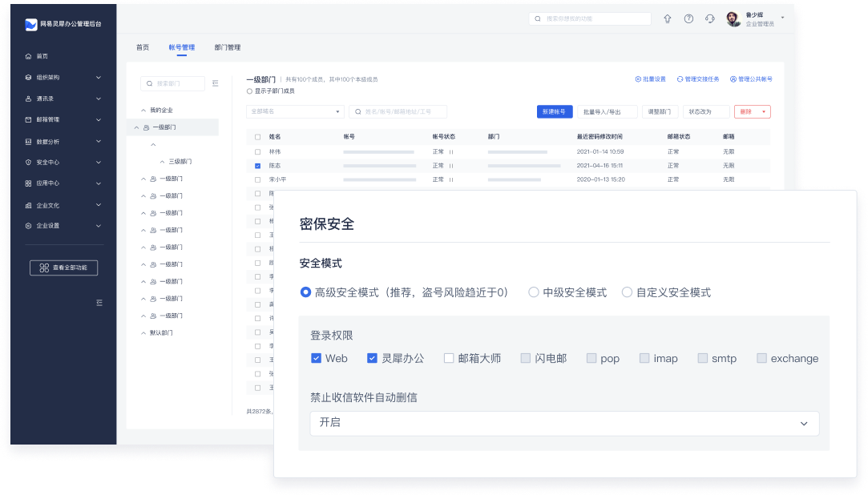Select the 中级安全模式 radio button
868x495 pixels.
533,292
